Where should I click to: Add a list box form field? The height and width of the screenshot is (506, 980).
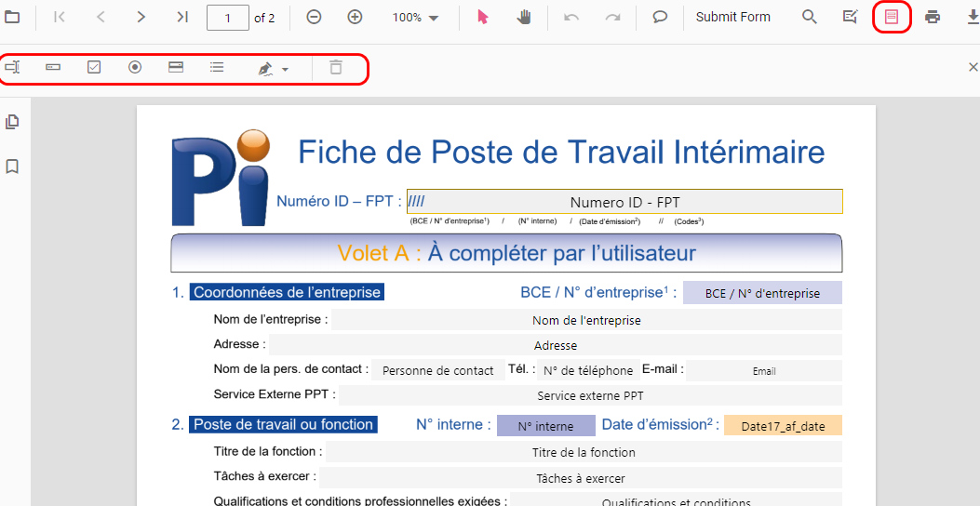[x=217, y=67]
